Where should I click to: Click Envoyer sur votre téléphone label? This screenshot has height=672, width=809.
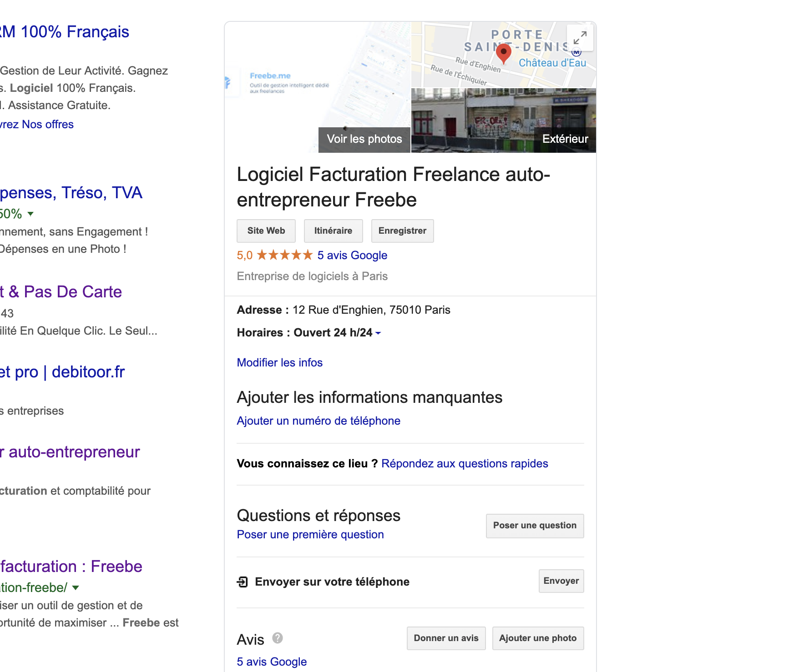pyautogui.click(x=332, y=582)
